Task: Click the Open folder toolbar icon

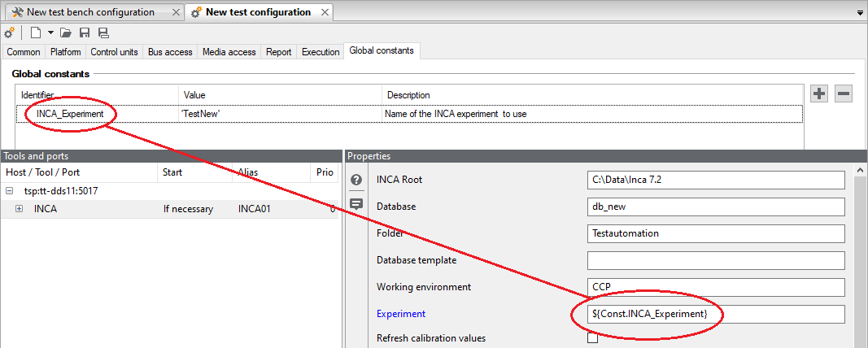Action: click(x=66, y=32)
